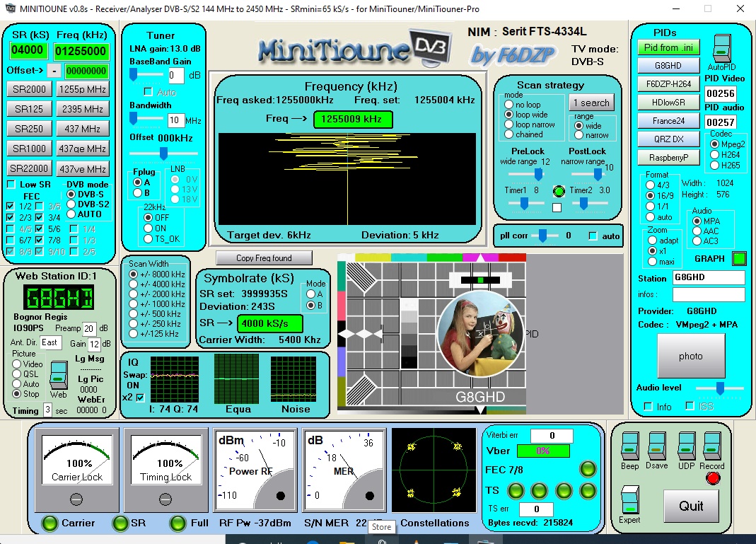Click the Equa graph display
The image size is (756, 544).
236,379
